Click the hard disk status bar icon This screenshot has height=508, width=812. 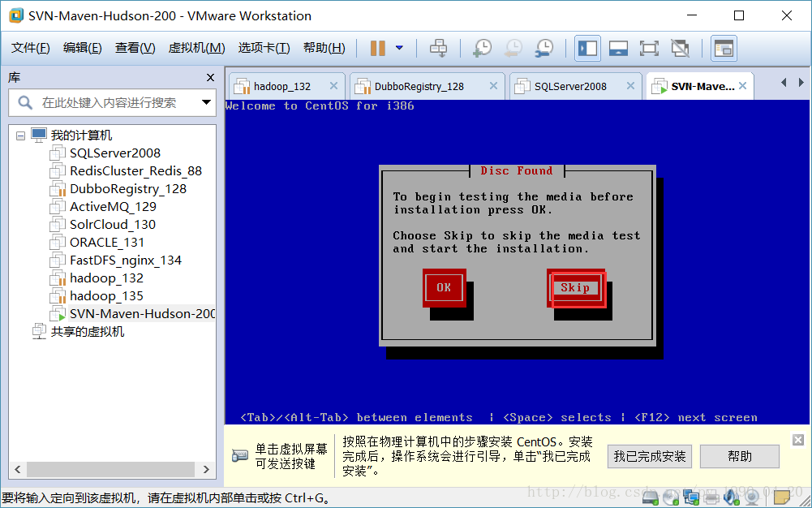651,497
